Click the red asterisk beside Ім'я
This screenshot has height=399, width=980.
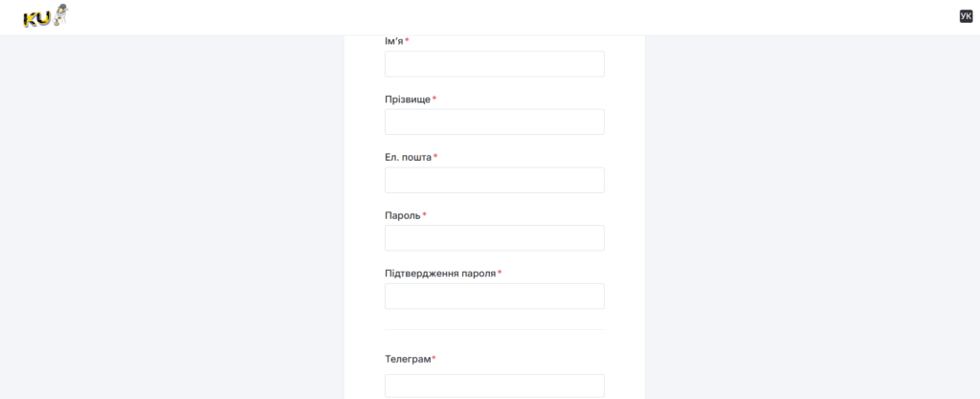(407, 40)
